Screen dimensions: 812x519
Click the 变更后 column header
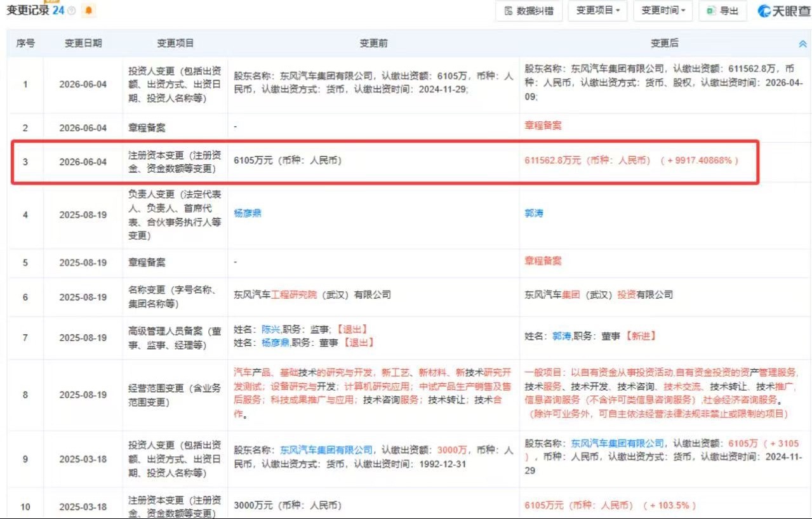(664, 43)
